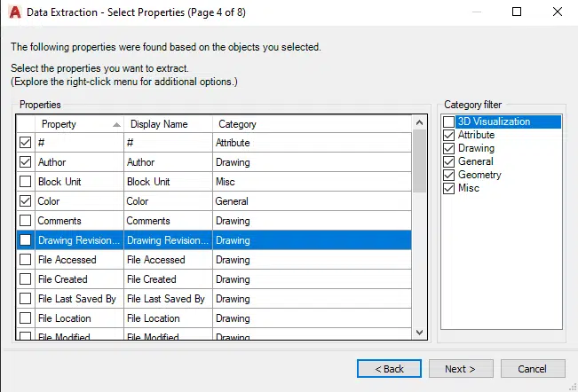Sort by the Property column header
The image size is (578, 392).
coord(79,124)
